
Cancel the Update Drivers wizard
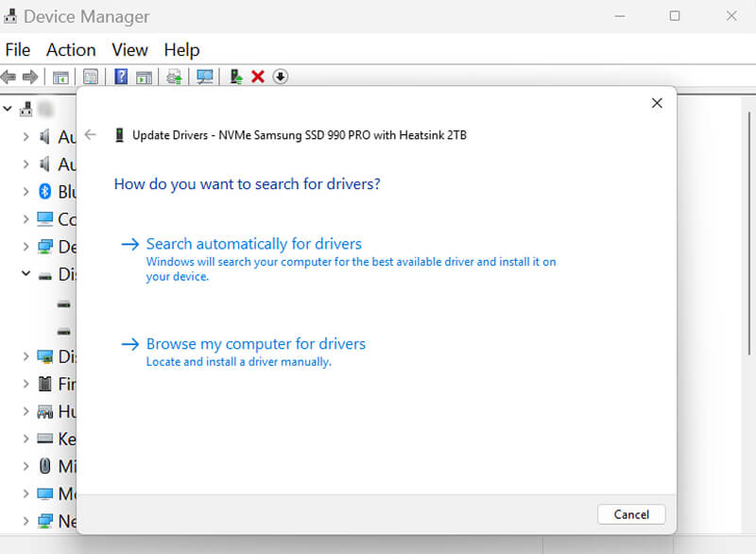(630, 514)
